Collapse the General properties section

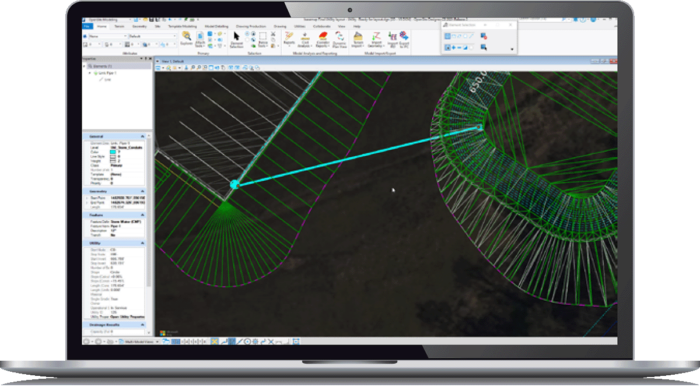pos(142,137)
